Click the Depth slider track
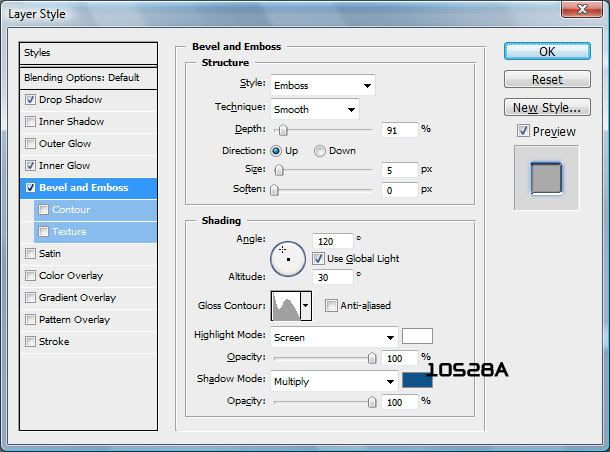Screen dimensions: 610x452 click(x=325, y=129)
